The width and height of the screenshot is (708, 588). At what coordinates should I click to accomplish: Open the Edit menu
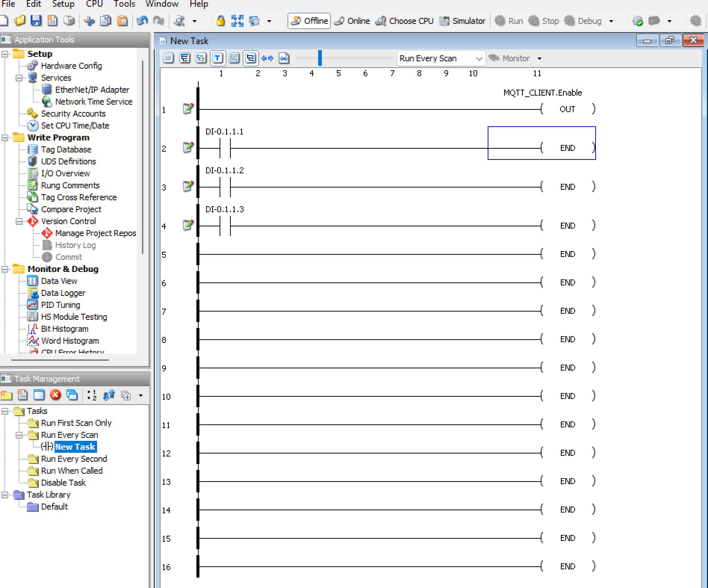point(33,4)
